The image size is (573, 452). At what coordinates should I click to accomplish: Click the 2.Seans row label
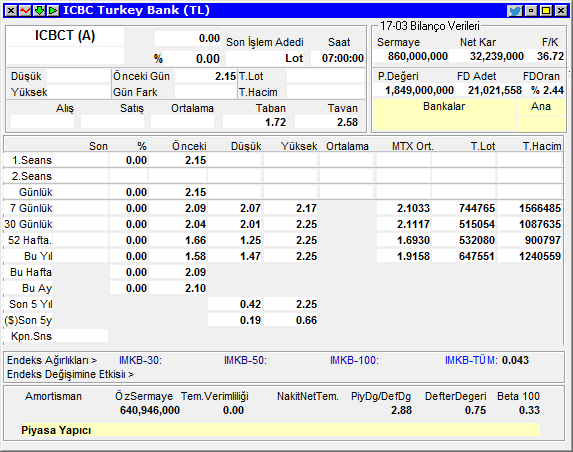[x=32, y=176]
